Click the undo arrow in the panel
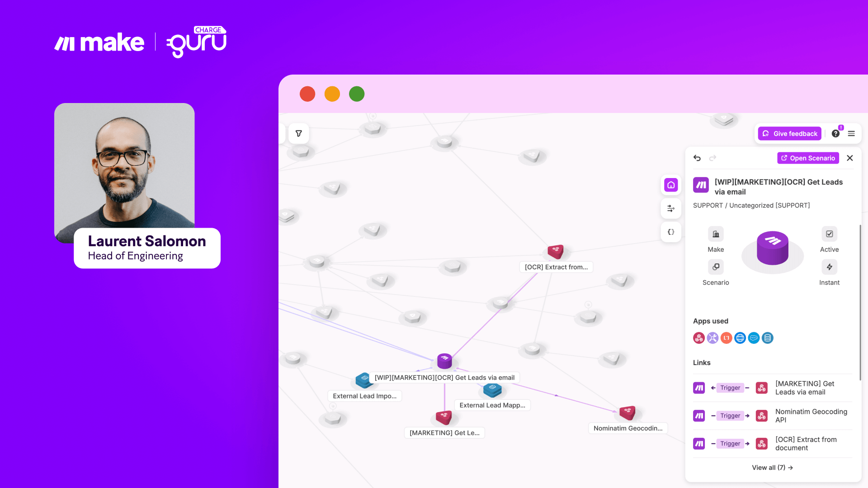Viewport: 868px width, 488px height. pyautogui.click(x=697, y=158)
